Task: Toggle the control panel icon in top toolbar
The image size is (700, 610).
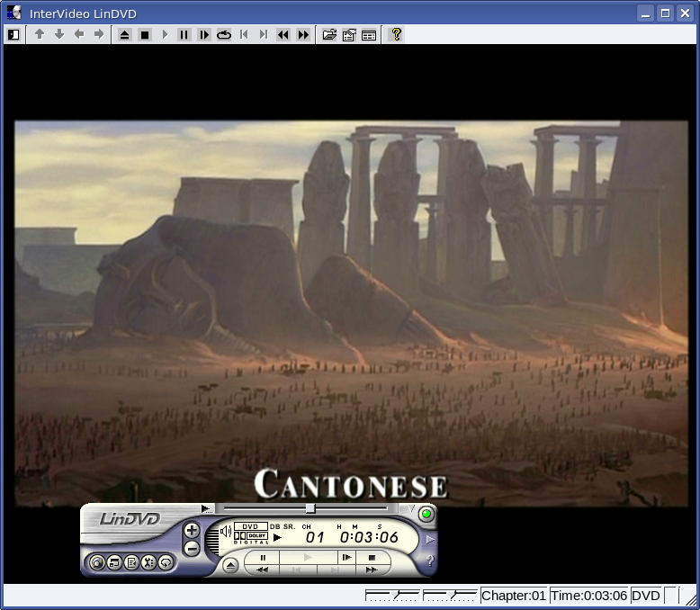Action: click(13, 34)
